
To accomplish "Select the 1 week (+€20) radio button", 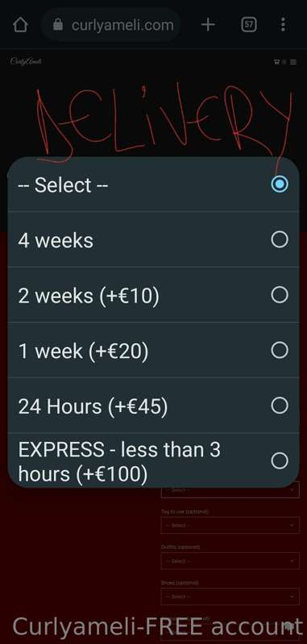I will click(280, 350).
